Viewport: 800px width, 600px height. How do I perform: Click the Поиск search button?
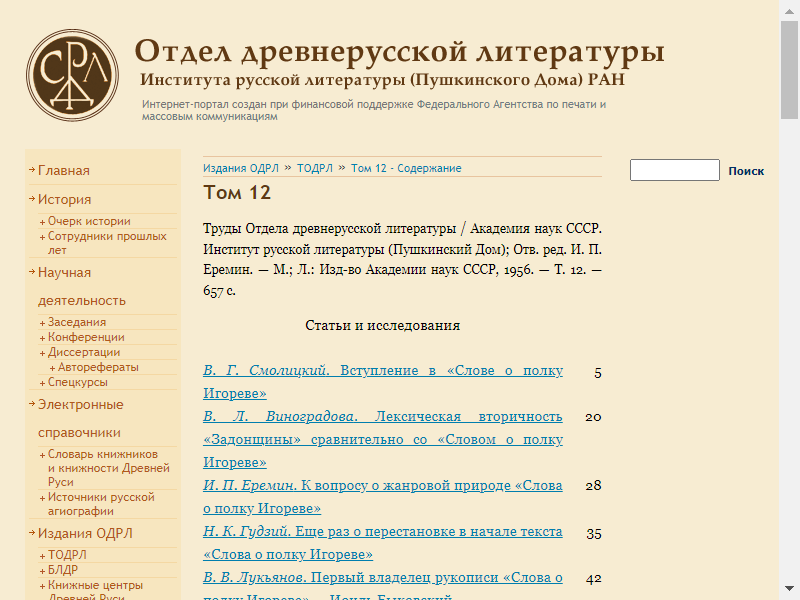[x=746, y=171]
